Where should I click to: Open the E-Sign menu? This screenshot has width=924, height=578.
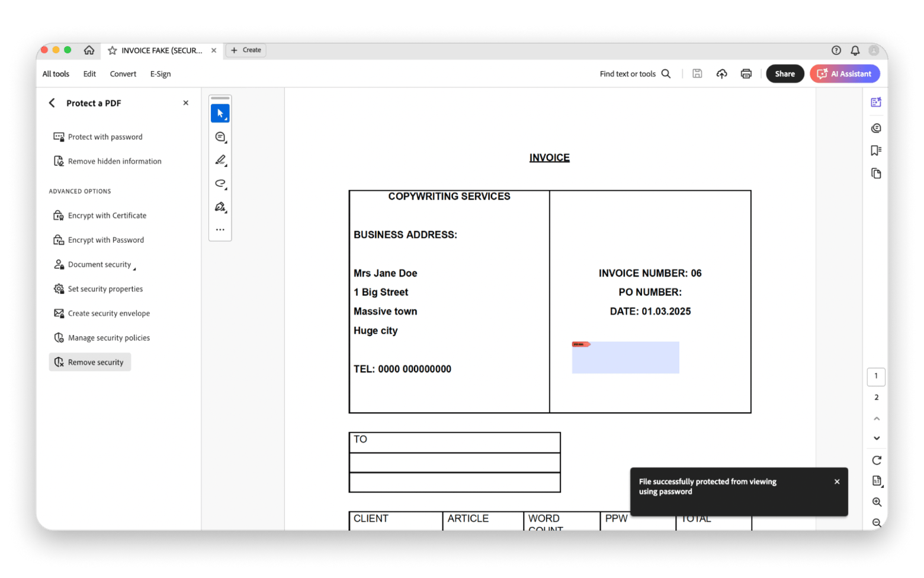point(161,74)
